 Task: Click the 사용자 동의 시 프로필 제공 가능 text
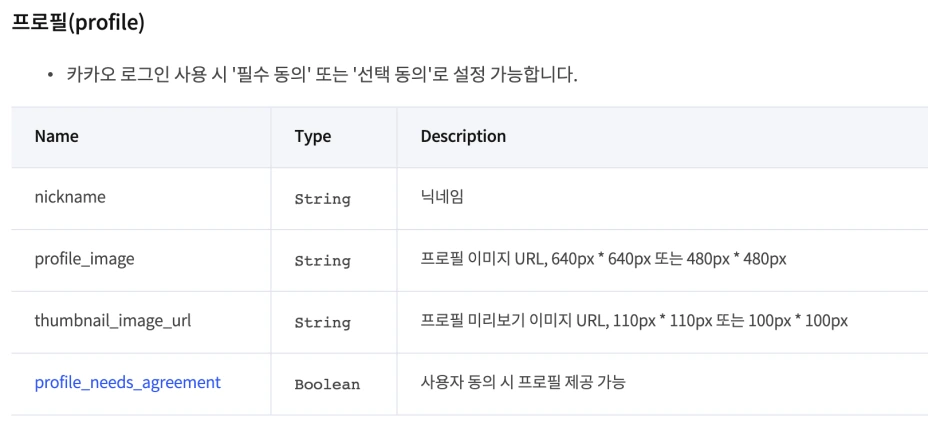point(523,383)
